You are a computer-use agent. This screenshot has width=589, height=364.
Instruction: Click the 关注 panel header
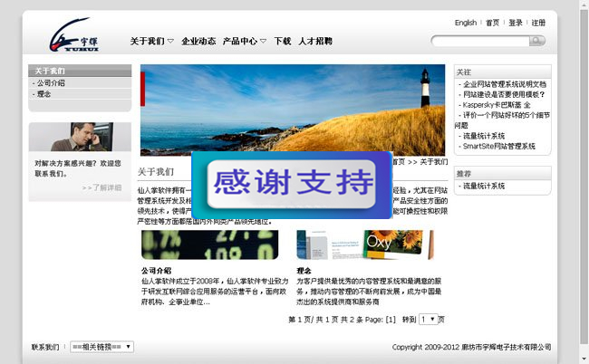503,72
